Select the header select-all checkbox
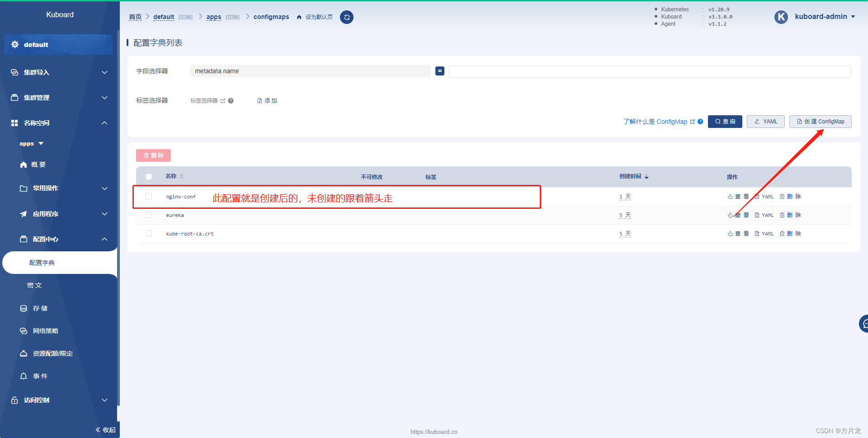This screenshot has width=868, height=438. pyautogui.click(x=149, y=177)
